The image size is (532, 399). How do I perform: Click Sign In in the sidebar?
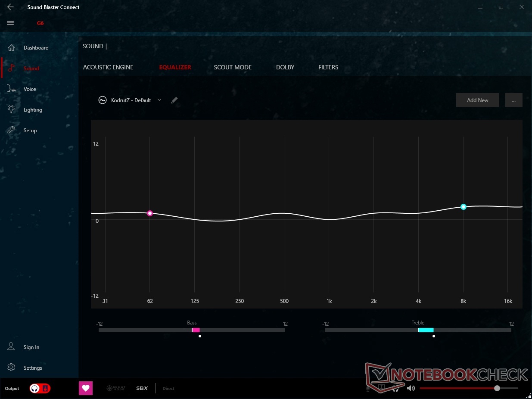coord(31,347)
